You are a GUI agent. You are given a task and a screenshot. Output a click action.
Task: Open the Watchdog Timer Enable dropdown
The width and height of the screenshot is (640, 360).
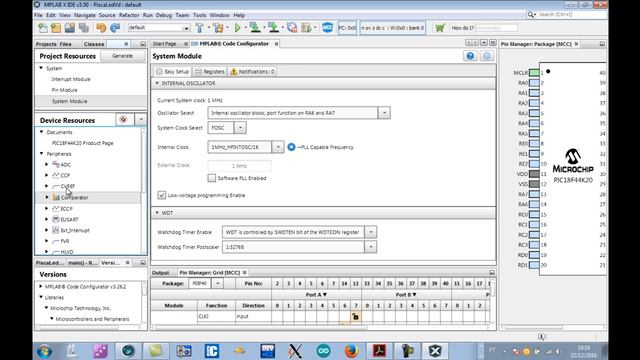click(371, 232)
